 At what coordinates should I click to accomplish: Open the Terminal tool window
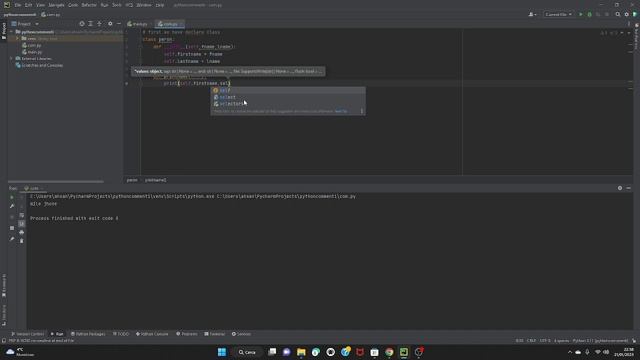coord(215,334)
